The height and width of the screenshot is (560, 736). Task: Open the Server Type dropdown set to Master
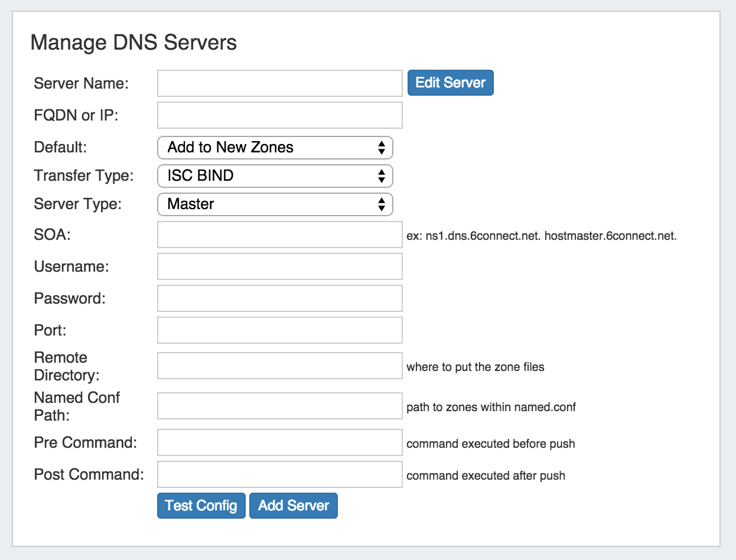click(x=275, y=204)
